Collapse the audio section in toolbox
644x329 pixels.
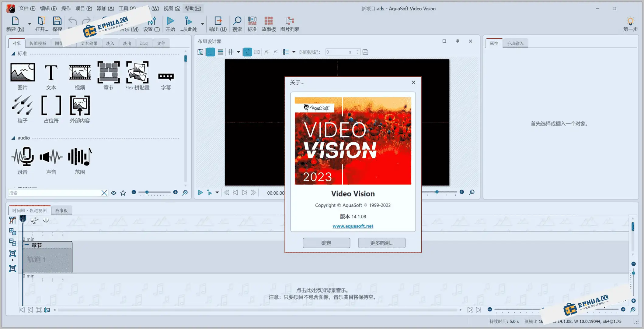coord(13,138)
